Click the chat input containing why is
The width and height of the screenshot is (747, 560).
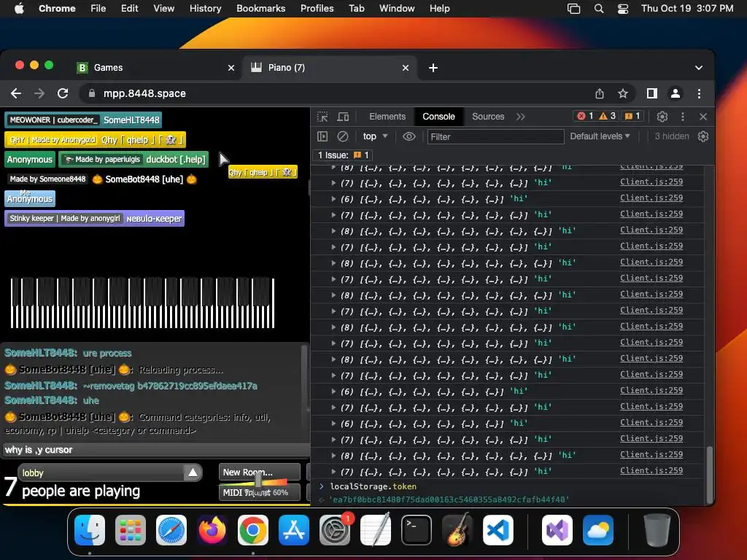point(155,449)
